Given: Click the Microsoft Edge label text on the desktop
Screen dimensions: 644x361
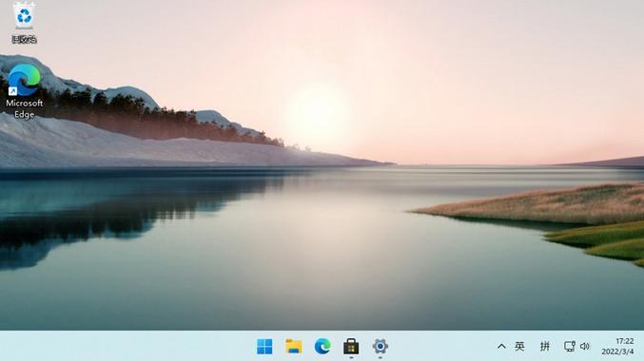Looking at the screenshot, I should click(x=24, y=108).
